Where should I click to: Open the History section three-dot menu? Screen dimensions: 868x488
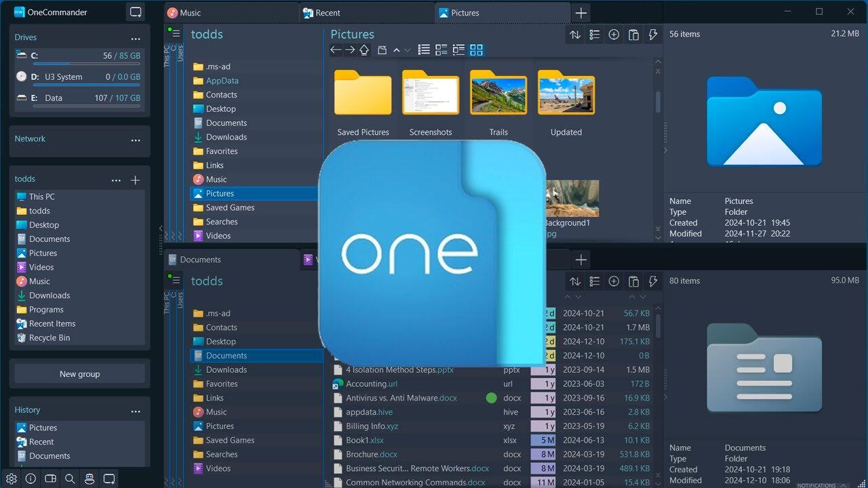tap(136, 411)
